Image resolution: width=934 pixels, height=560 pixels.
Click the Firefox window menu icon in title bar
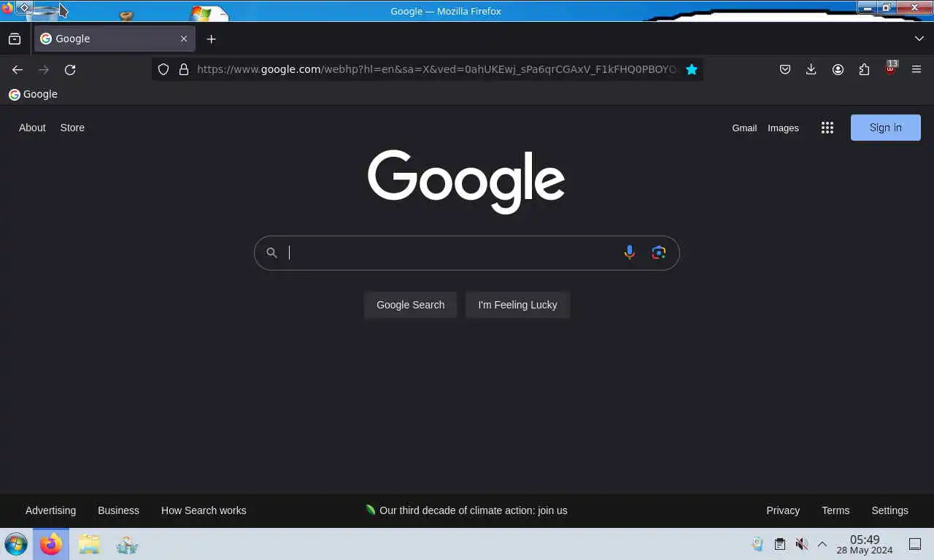pyautogui.click(x=7, y=9)
